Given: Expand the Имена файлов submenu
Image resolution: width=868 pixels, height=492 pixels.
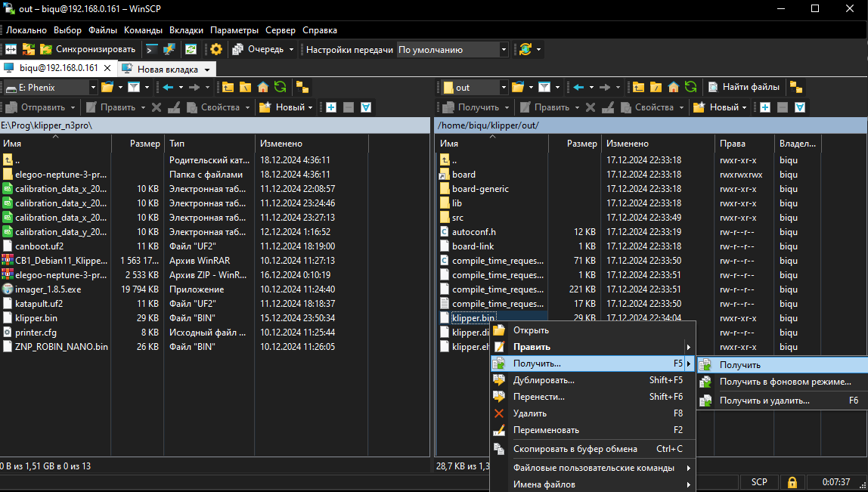Looking at the screenshot, I should (592, 484).
